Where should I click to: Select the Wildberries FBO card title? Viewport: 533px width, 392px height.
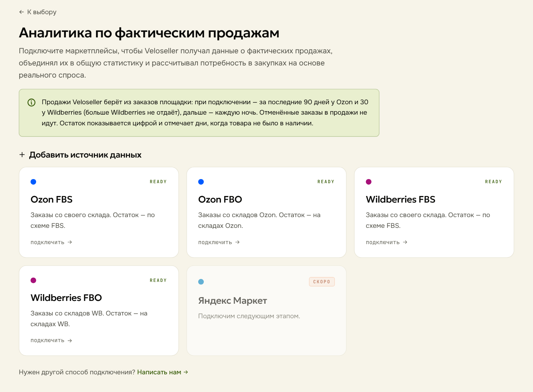coord(66,298)
